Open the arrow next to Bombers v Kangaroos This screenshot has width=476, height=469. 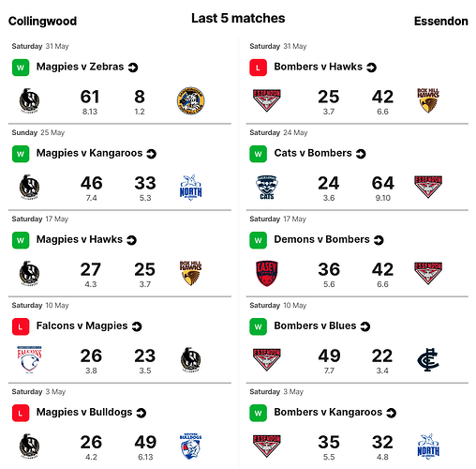[x=391, y=413]
